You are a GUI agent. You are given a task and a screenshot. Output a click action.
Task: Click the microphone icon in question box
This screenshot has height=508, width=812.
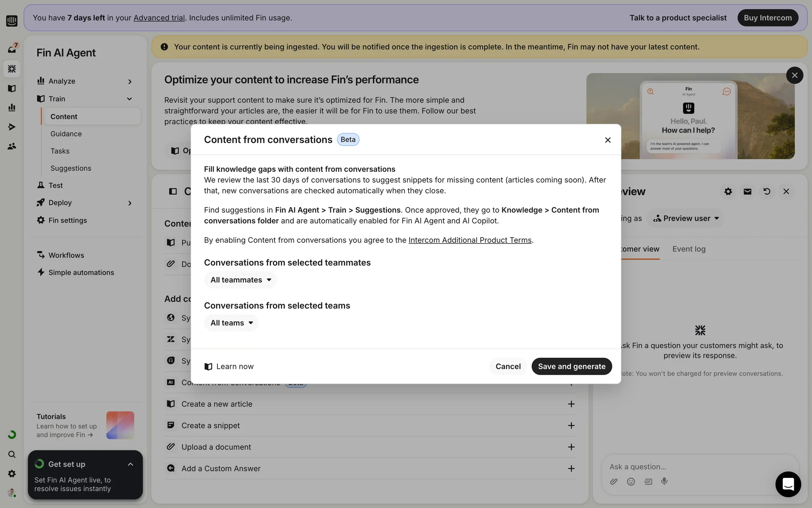[664, 481]
